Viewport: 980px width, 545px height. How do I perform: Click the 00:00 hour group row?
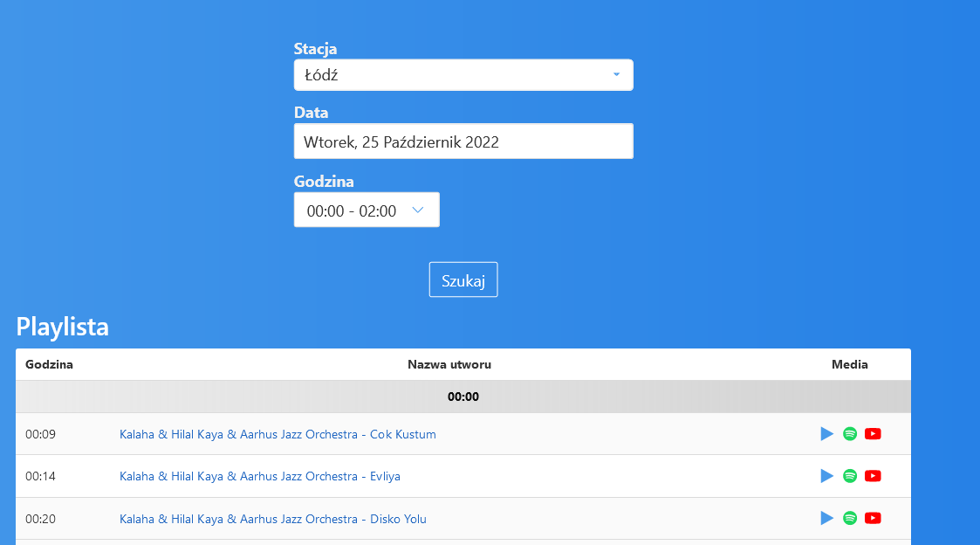point(463,397)
